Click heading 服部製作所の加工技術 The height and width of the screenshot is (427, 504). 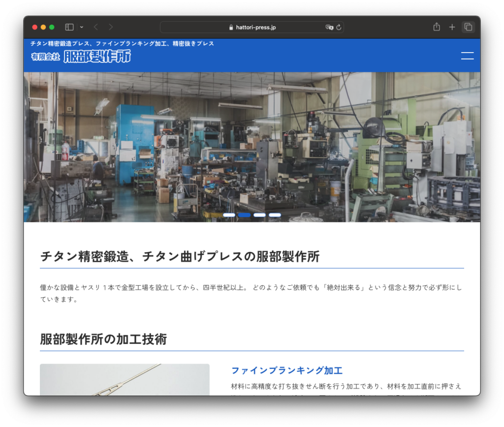[103, 339]
